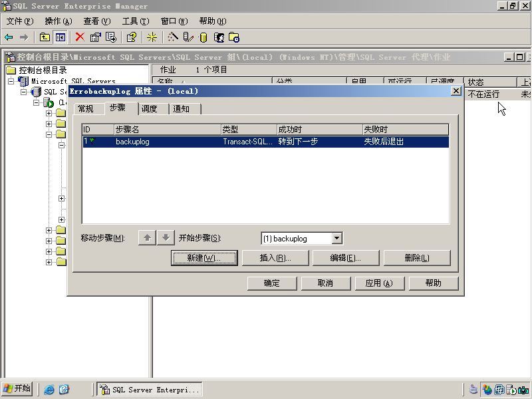Click the yellow star New toolbar icon
532x399 pixels.
click(x=152, y=37)
